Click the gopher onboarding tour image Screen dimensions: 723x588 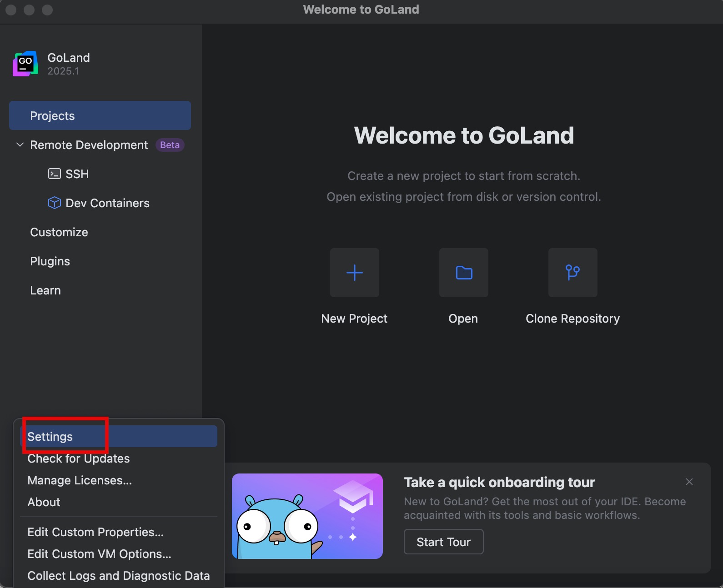[x=307, y=516]
